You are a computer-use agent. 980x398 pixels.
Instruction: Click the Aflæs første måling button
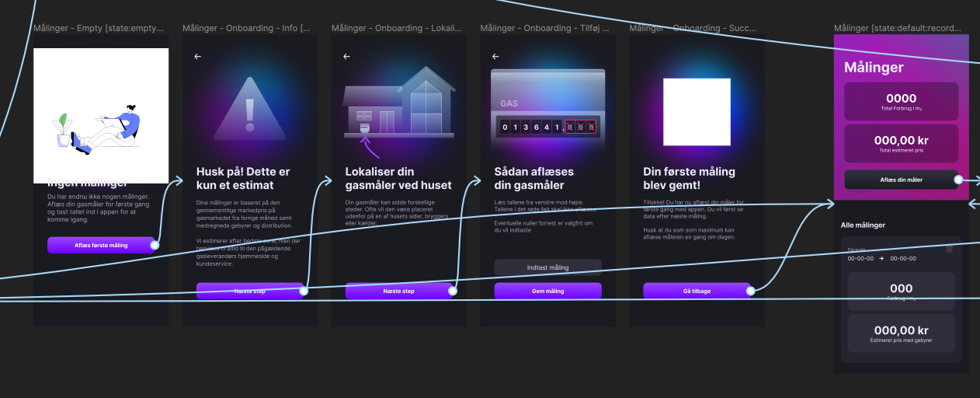pos(101,245)
